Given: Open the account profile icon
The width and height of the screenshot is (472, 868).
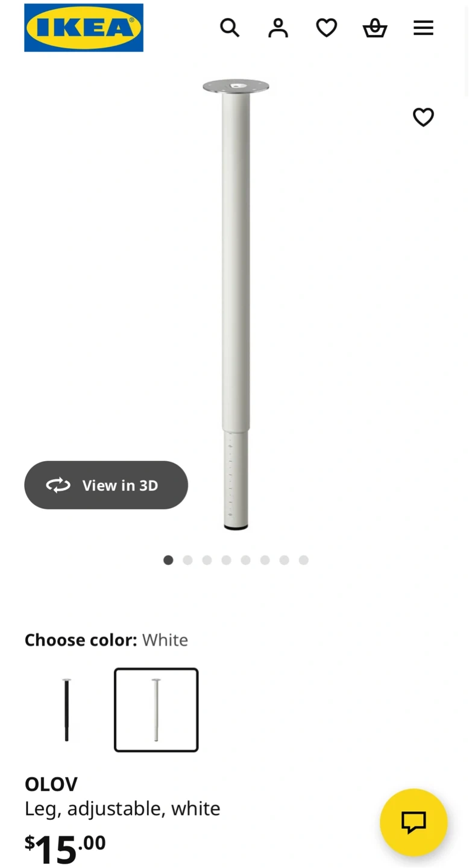Looking at the screenshot, I should 278,28.
